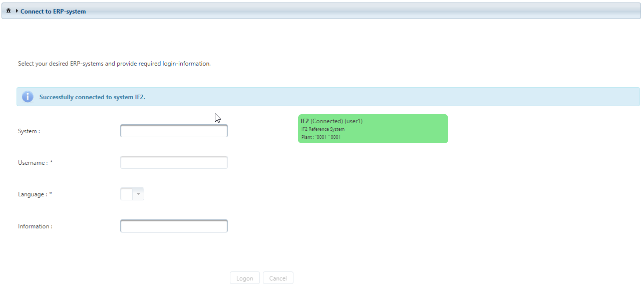Click the 'Username : *' field label

coord(35,163)
